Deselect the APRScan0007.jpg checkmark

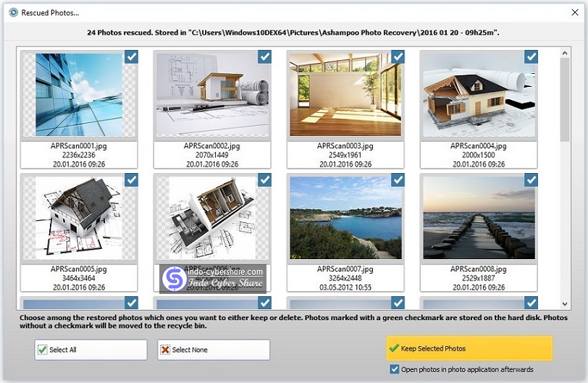point(398,180)
